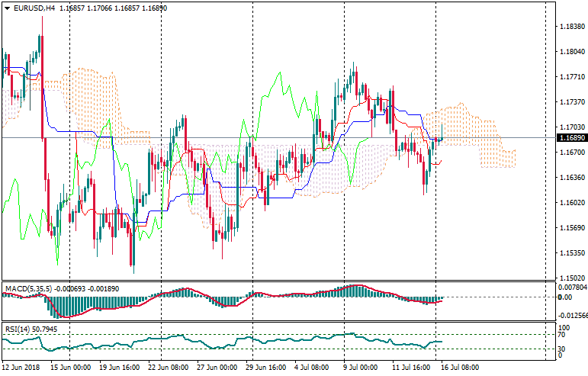
Task: Click the 1.18380 price scale label
Action: click(567, 27)
